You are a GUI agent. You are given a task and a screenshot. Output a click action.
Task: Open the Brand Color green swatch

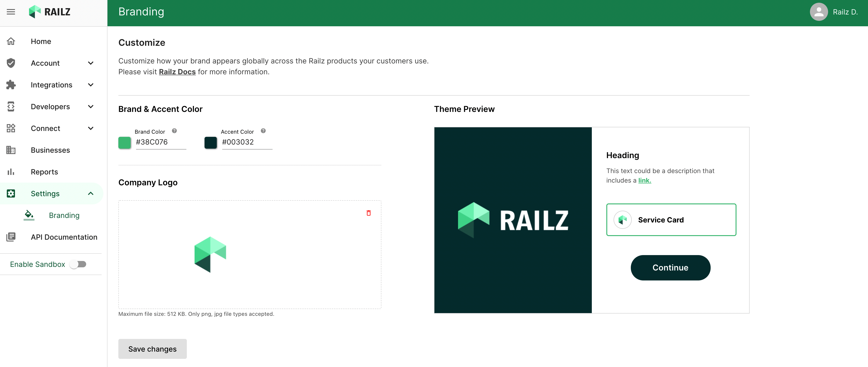[124, 142]
